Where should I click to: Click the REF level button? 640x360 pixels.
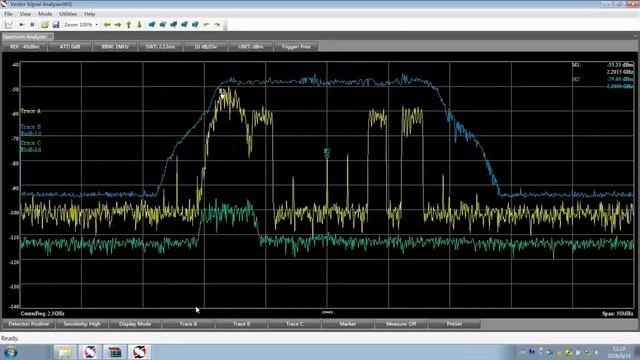tap(24, 47)
